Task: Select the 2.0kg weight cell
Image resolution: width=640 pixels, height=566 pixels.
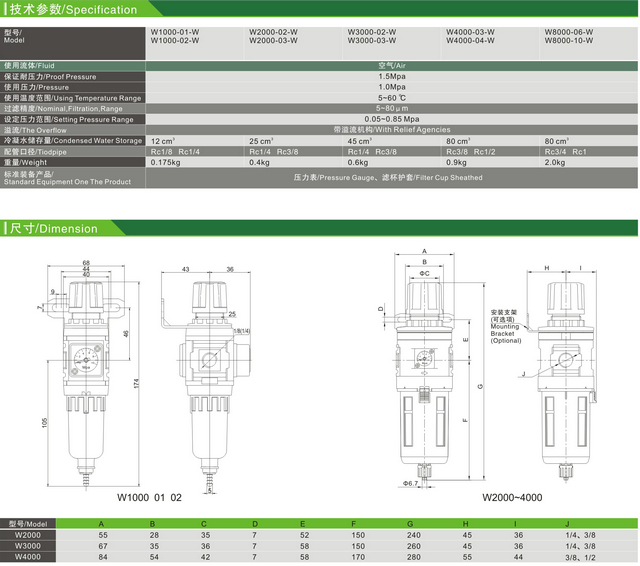Action: pyautogui.click(x=555, y=162)
